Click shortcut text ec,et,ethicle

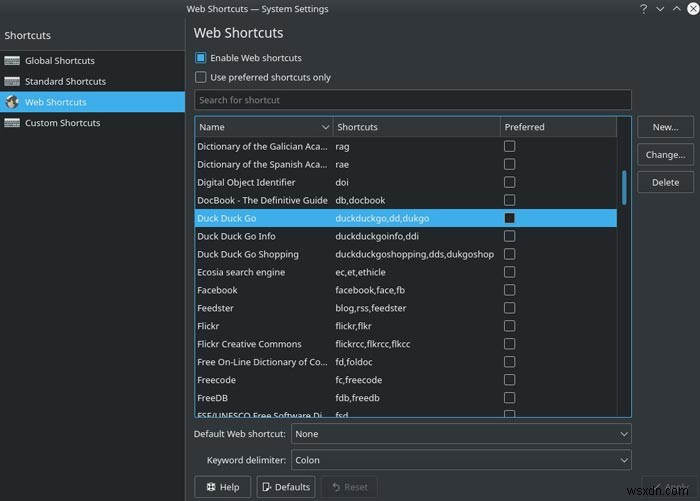(360, 272)
